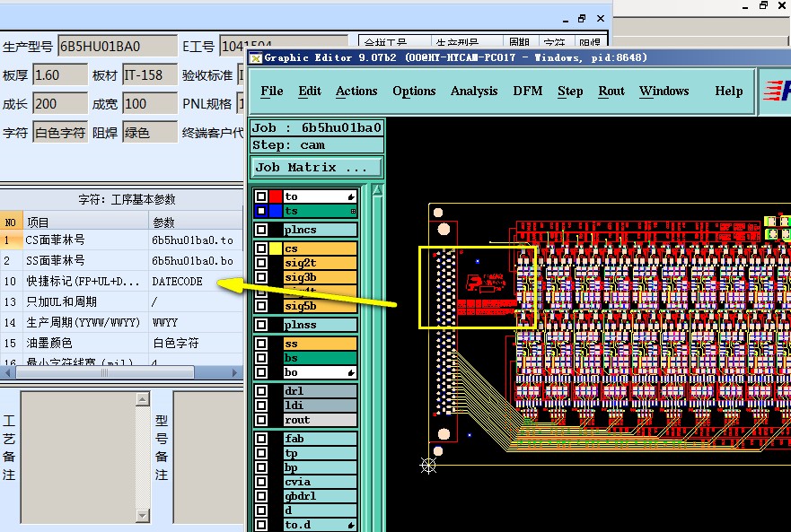Toggle visibility checkbox for layer fab
The image size is (791, 532).
261,438
